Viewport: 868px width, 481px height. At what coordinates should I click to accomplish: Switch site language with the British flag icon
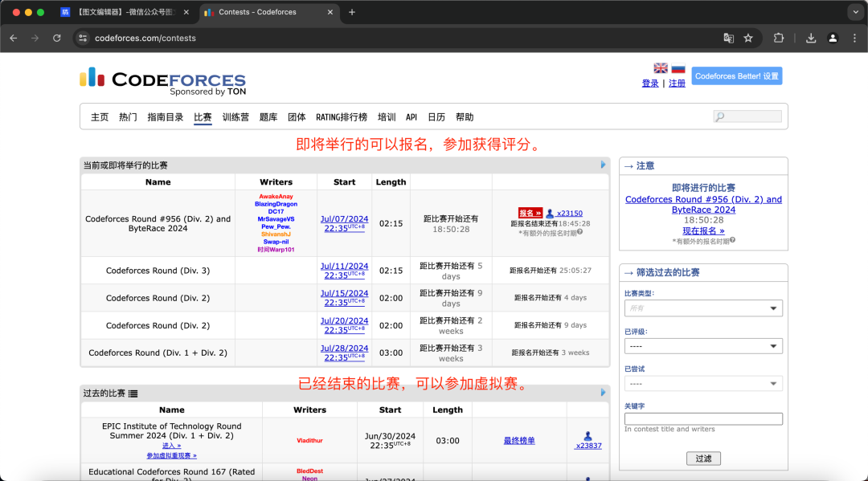[x=660, y=68]
